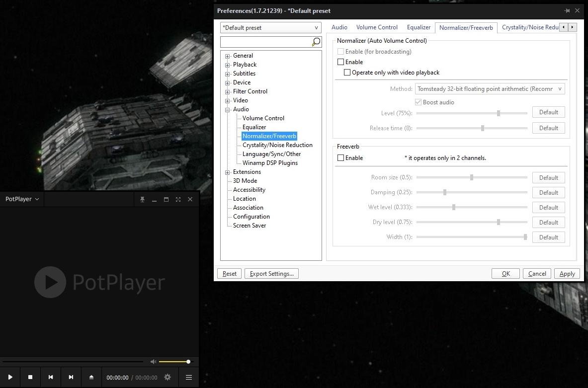Enable the Normalizer checkbox
Image resolution: width=588 pixels, height=388 pixels.
341,62
